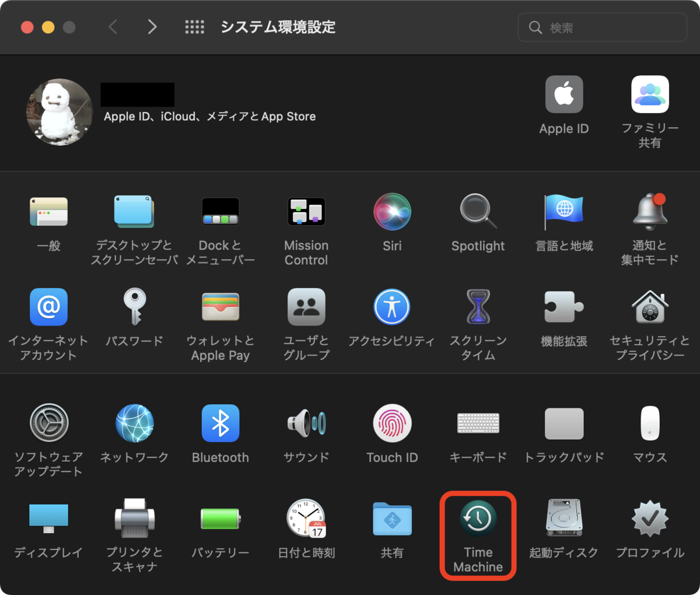Open ディスプレイ monitor icon

pos(48,518)
